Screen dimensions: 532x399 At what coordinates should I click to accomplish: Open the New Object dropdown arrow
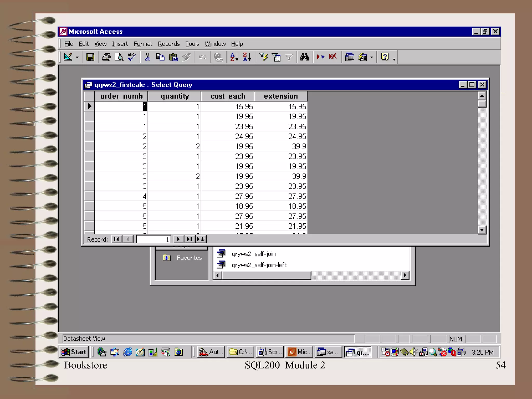pyautogui.click(x=371, y=57)
